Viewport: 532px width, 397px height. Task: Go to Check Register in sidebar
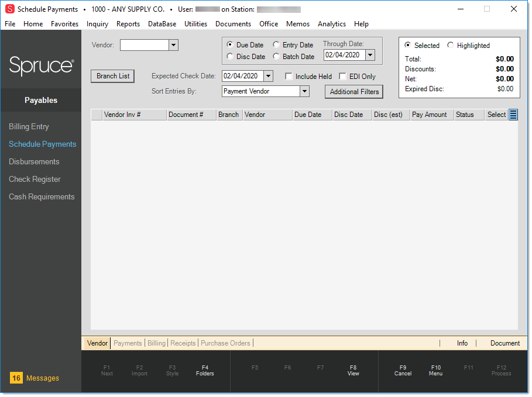pyautogui.click(x=35, y=180)
